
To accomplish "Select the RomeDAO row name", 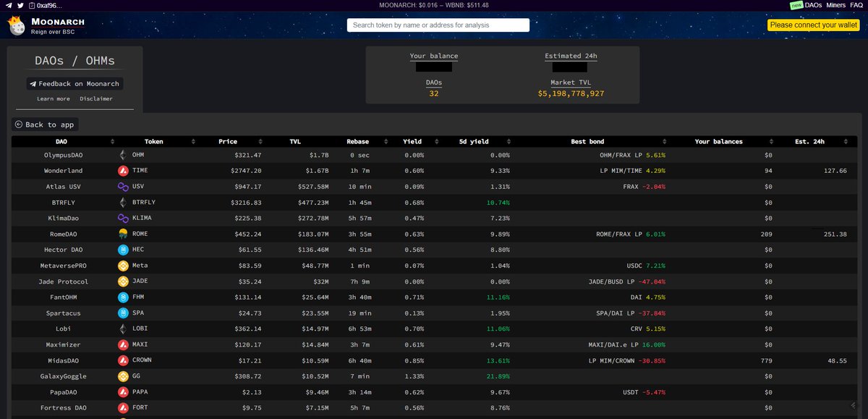I will pos(64,234).
